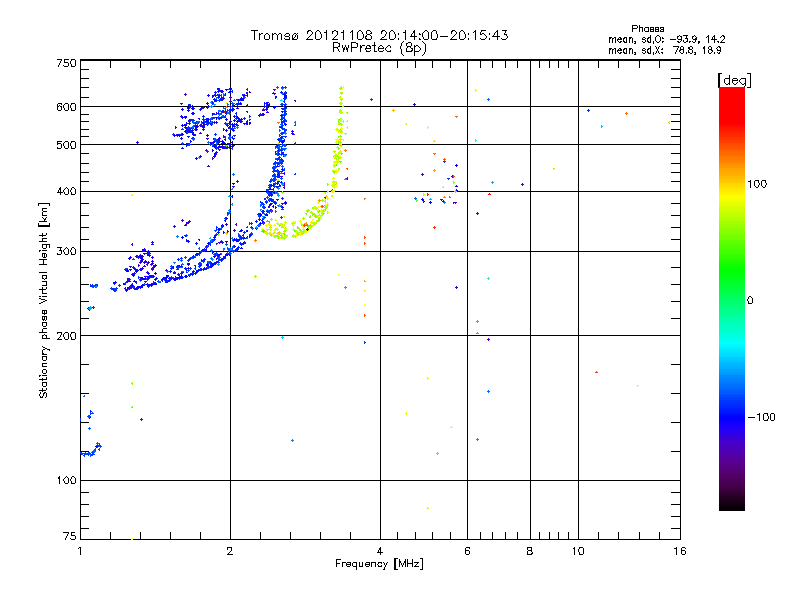Viewport: 800px width, 600px height.
Task: Click the phase colorbar gradient
Action: point(732,299)
